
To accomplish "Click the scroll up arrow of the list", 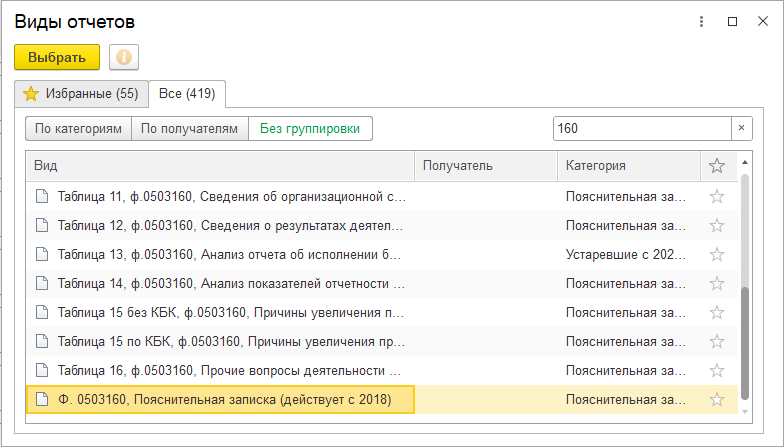I will 745,162.
